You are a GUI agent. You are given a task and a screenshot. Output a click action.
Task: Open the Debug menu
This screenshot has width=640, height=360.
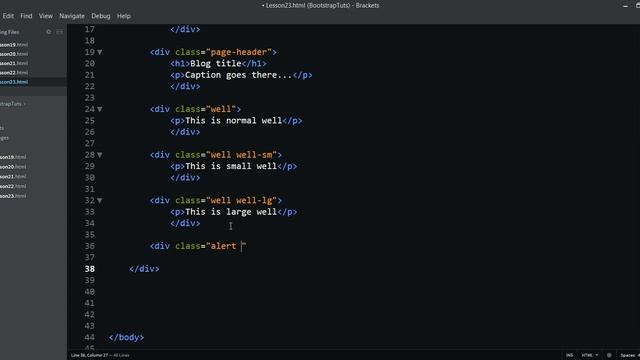coord(100,16)
